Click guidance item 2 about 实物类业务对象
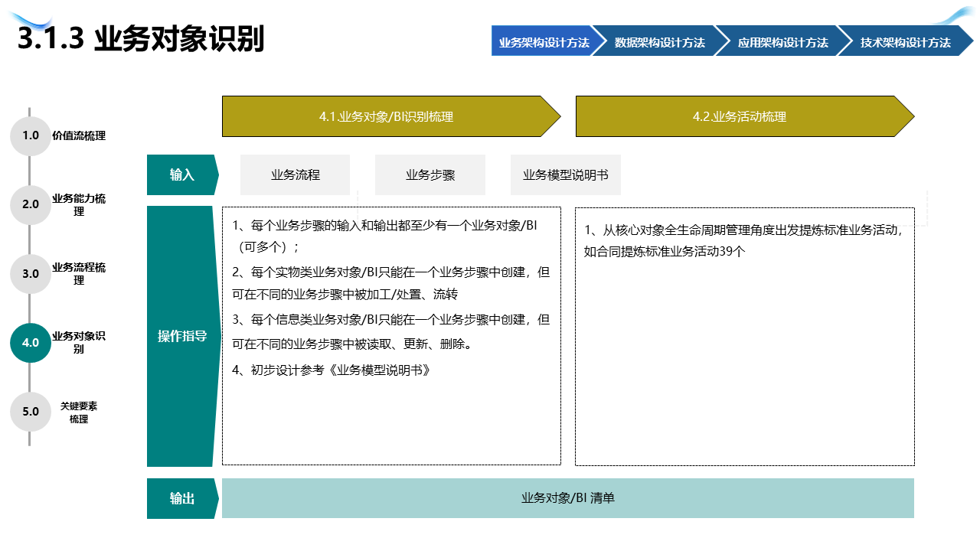 pyautogui.click(x=390, y=283)
